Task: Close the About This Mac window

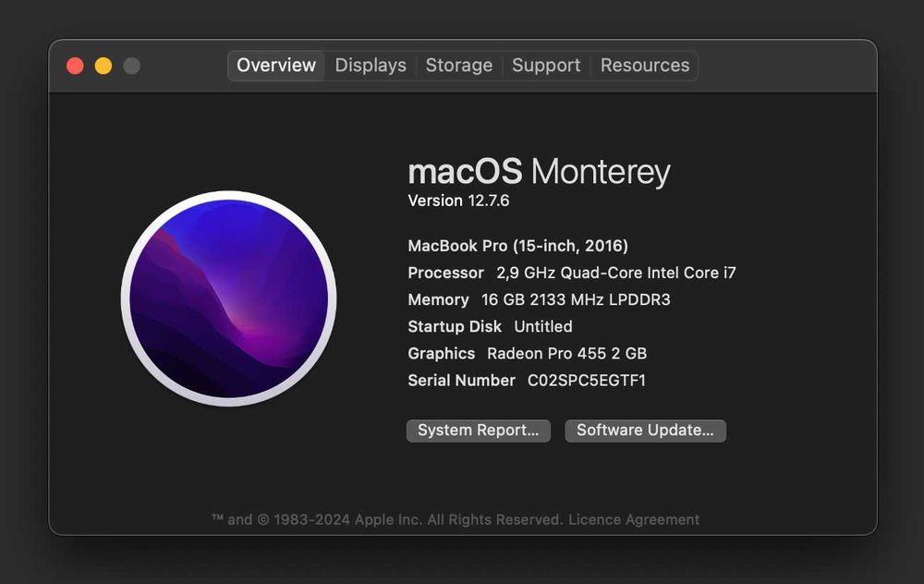Action: click(x=76, y=66)
